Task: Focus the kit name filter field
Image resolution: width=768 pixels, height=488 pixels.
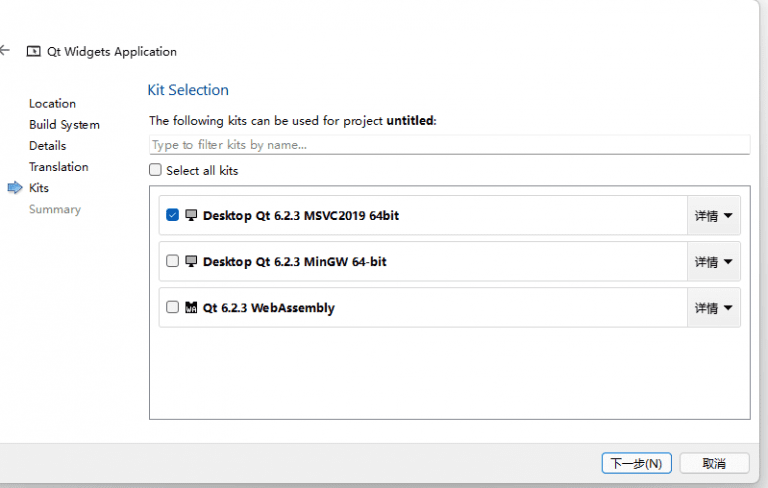Action: click(x=448, y=145)
